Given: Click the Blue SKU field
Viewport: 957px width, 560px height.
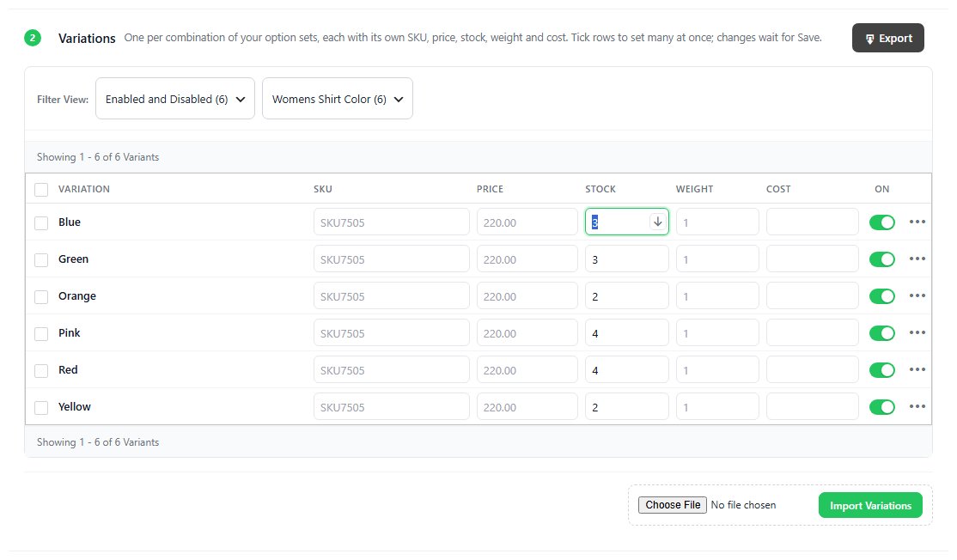Looking at the screenshot, I should pyautogui.click(x=391, y=222).
